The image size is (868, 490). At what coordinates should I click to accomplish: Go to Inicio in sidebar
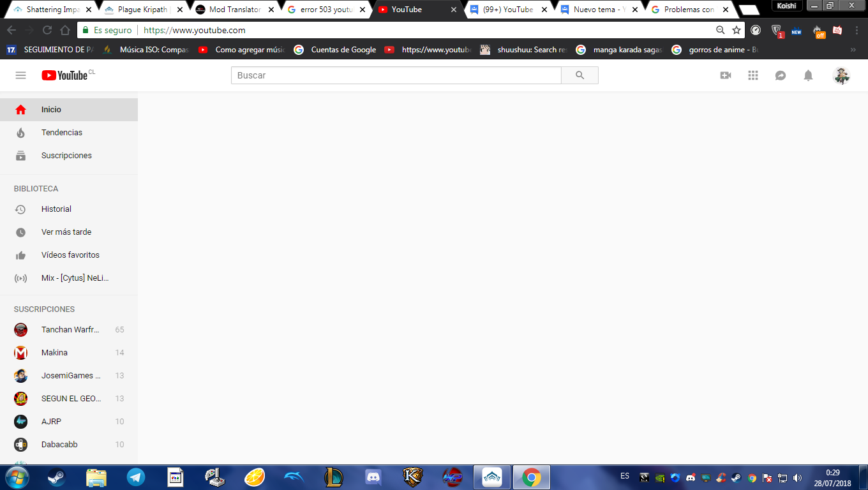(69, 110)
